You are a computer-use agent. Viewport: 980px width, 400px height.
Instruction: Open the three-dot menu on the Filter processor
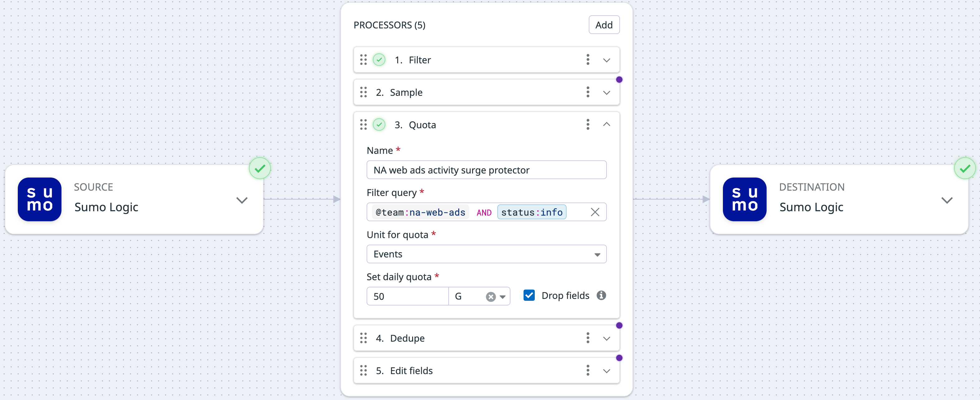(x=588, y=60)
